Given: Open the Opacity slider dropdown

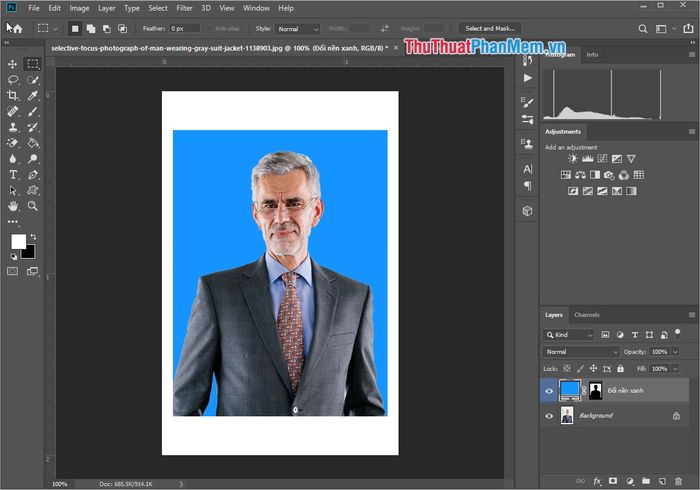Looking at the screenshot, I should pos(675,352).
